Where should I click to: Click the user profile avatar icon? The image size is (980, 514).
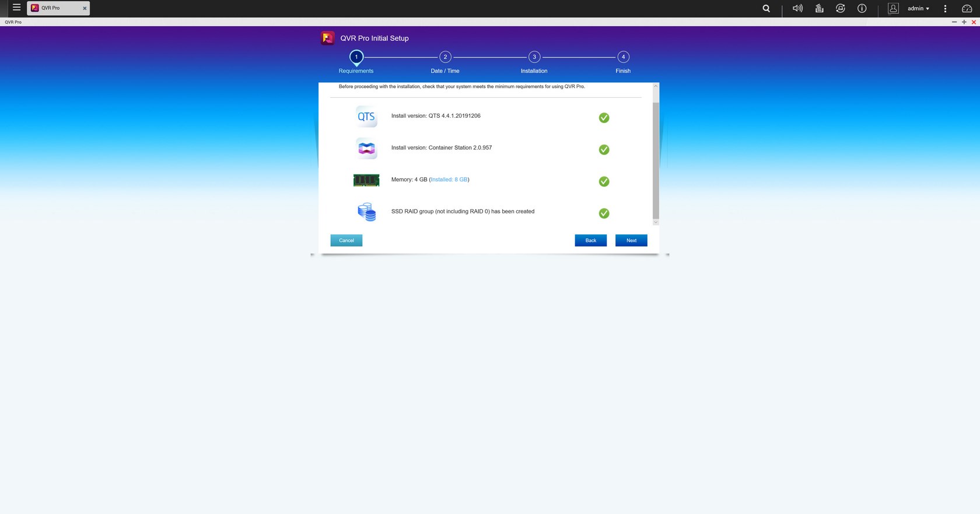893,8
